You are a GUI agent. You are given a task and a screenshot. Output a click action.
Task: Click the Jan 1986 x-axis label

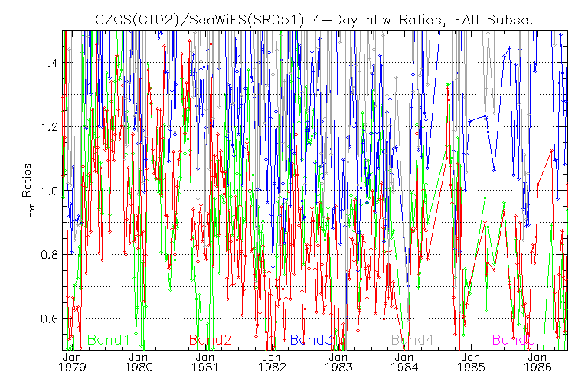tap(538, 362)
